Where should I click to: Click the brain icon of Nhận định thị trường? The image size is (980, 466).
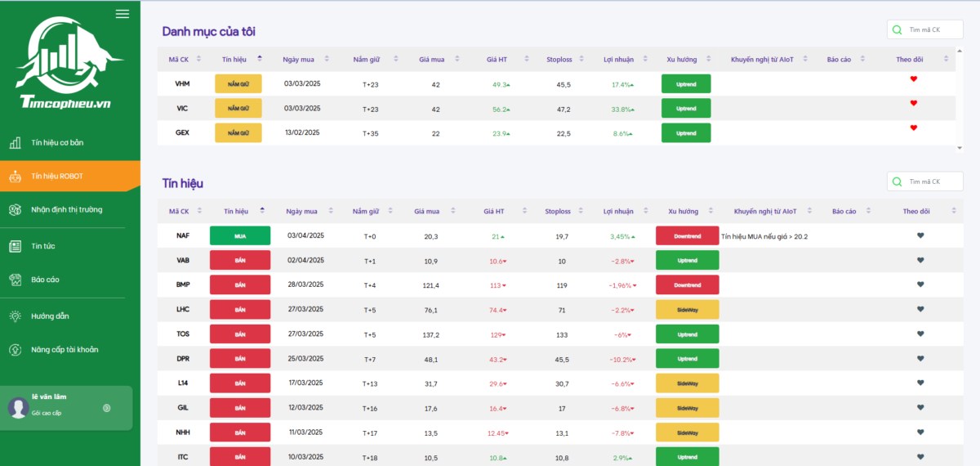[15, 209]
